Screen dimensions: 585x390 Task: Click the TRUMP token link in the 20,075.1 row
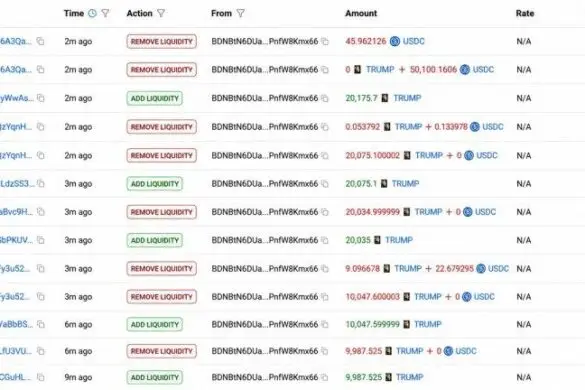coord(406,184)
